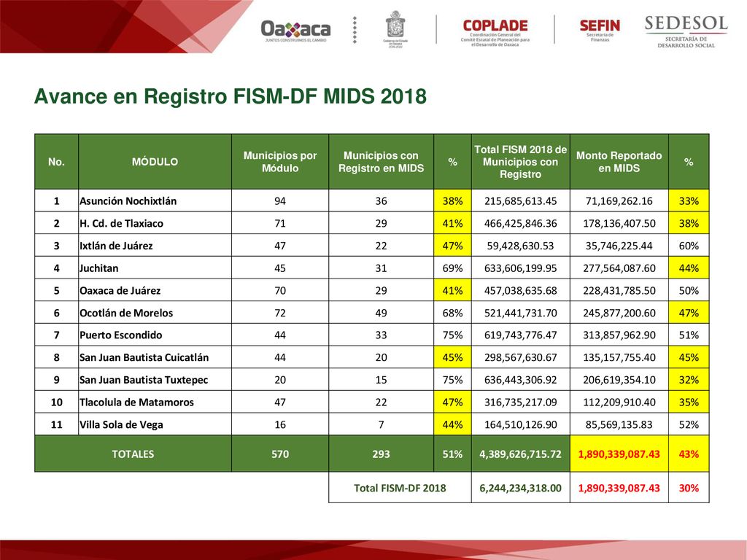Click the 'Monto Reportado en MIDS' header

point(619,162)
